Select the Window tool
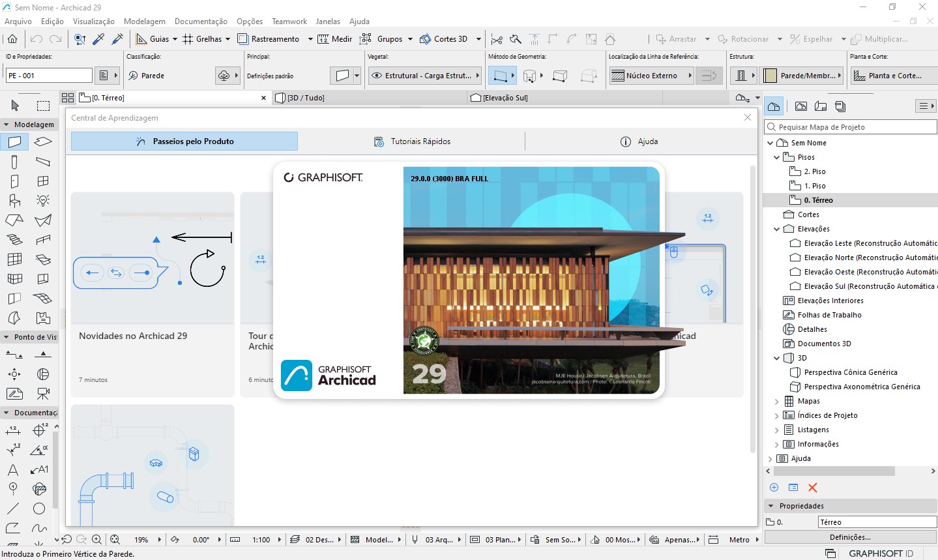The width and height of the screenshot is (938, 560). click(42, 181)
